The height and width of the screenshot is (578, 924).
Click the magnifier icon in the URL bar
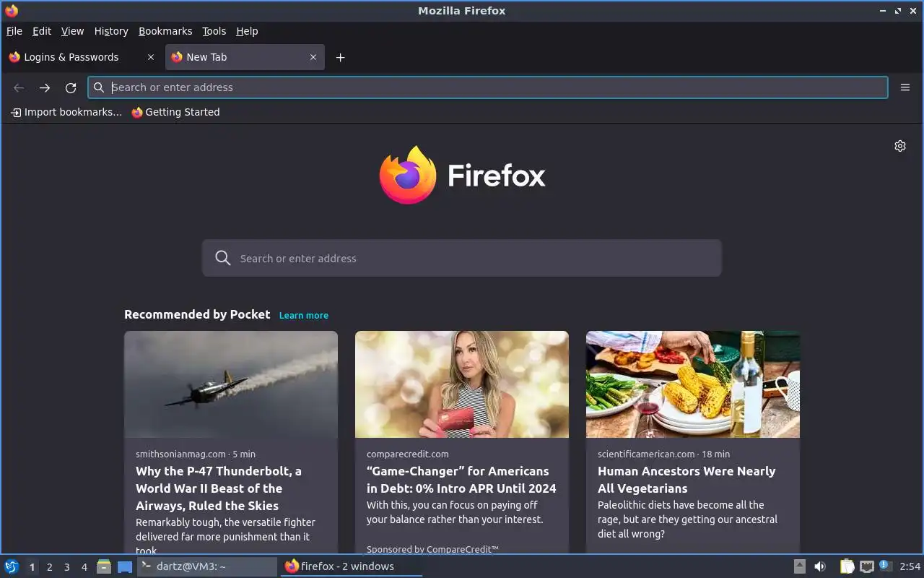[100, 87]
